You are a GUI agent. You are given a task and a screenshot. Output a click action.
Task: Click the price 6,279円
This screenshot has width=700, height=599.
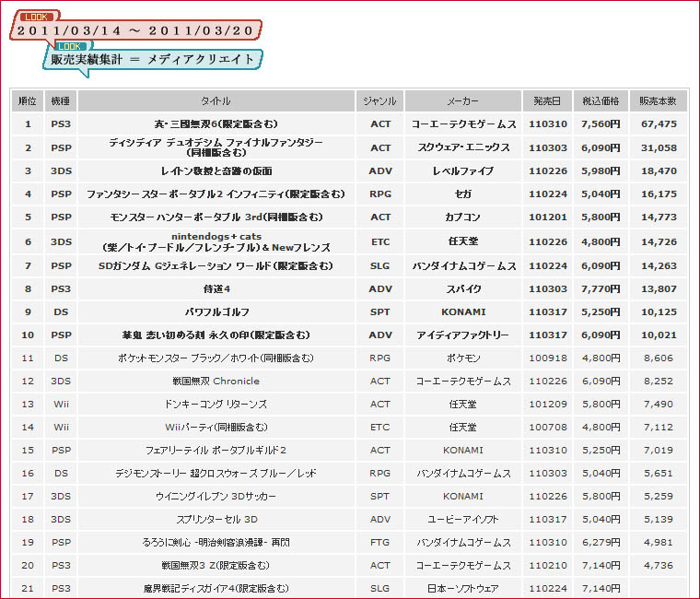(601, 542)
